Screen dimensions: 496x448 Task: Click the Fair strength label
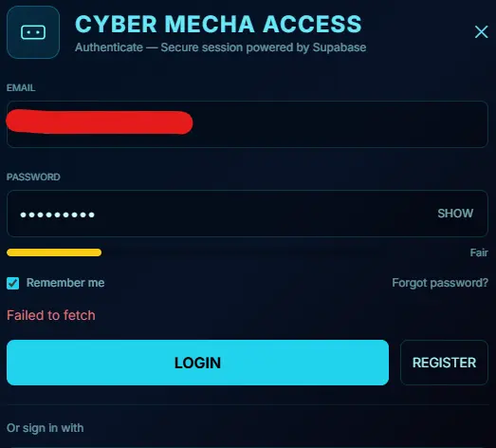(479, 252)
